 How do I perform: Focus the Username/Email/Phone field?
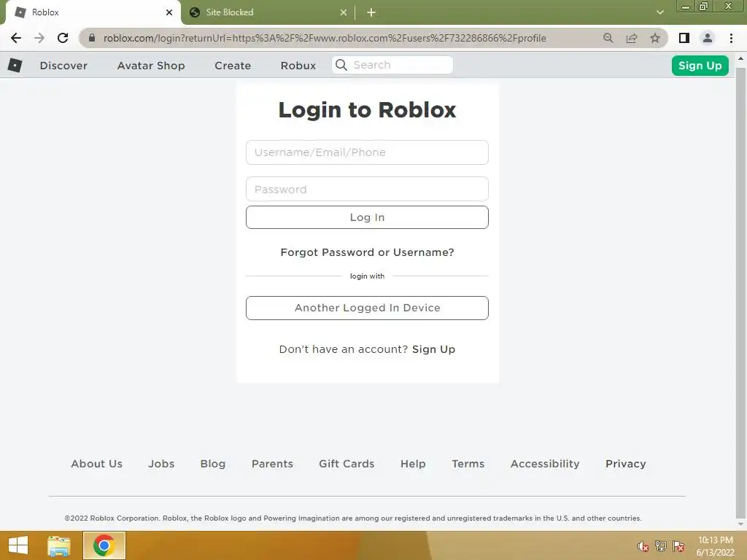pos(367,152)
